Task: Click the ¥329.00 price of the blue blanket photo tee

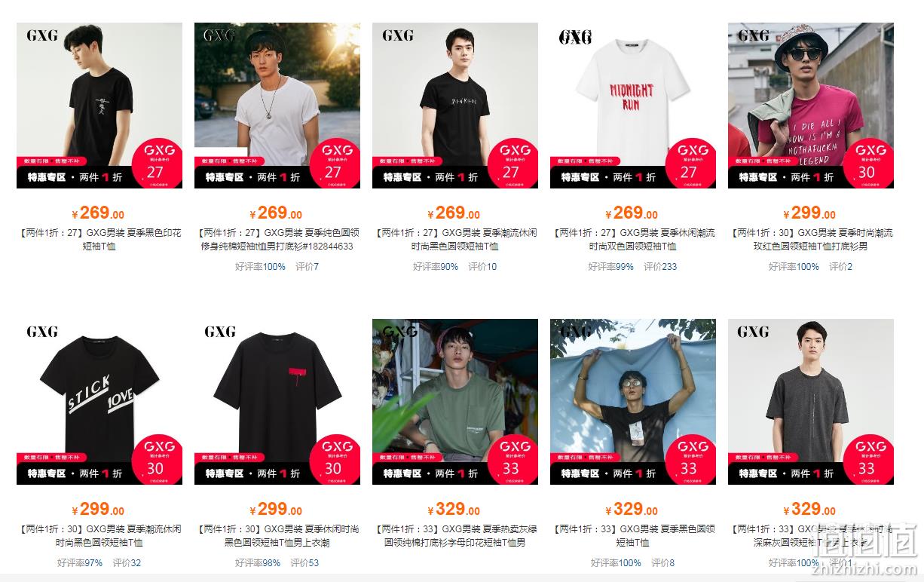Action: pos(632,510)
